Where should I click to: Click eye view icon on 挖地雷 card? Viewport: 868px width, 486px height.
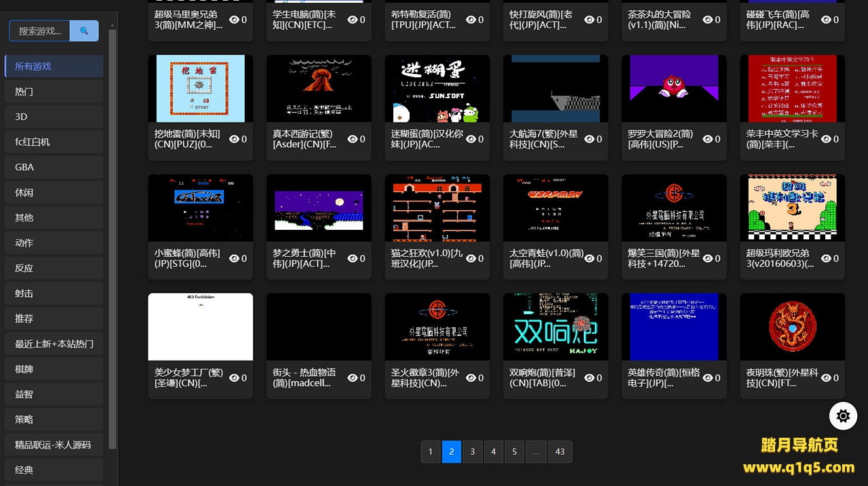[234, 139]
